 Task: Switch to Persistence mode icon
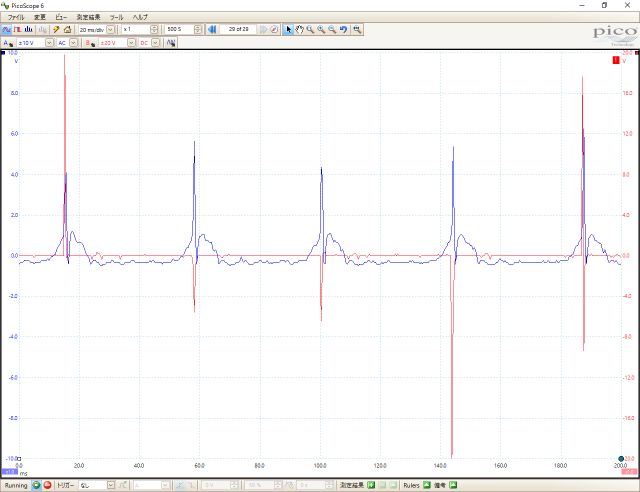pos(18,30)
